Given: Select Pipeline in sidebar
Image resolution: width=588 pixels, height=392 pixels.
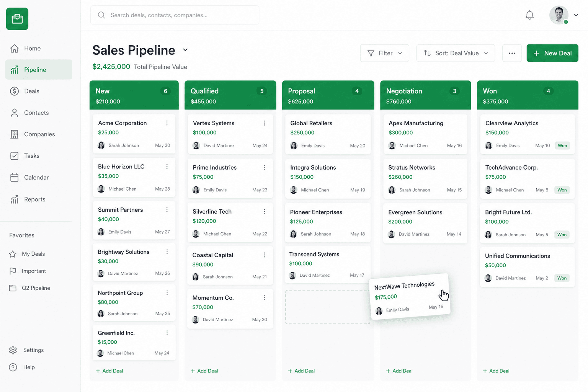Looking at the screenshot, I should point(39,70).
